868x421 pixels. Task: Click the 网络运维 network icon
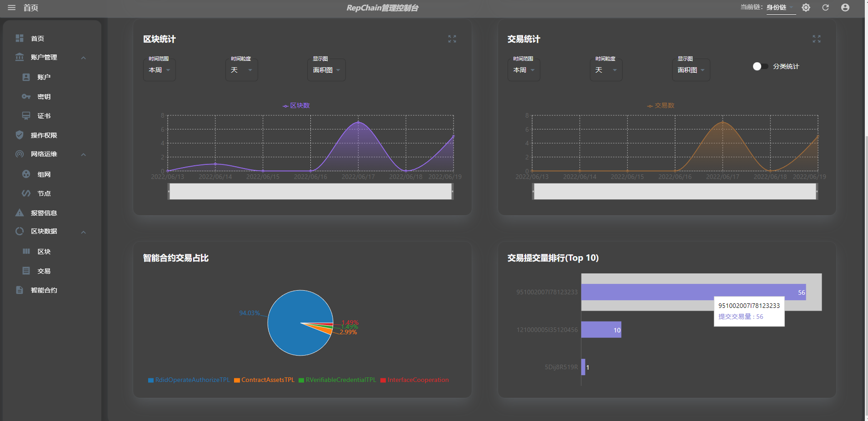click(20, 154)
